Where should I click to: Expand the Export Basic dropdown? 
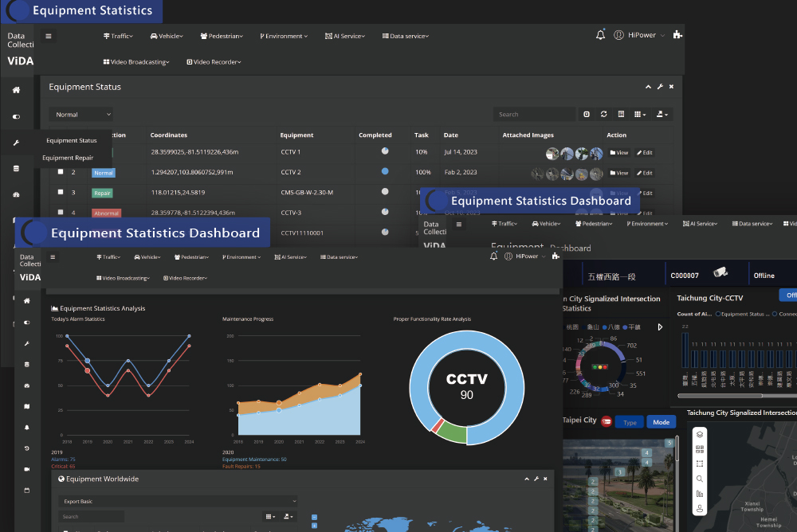(x=177, y=501)
